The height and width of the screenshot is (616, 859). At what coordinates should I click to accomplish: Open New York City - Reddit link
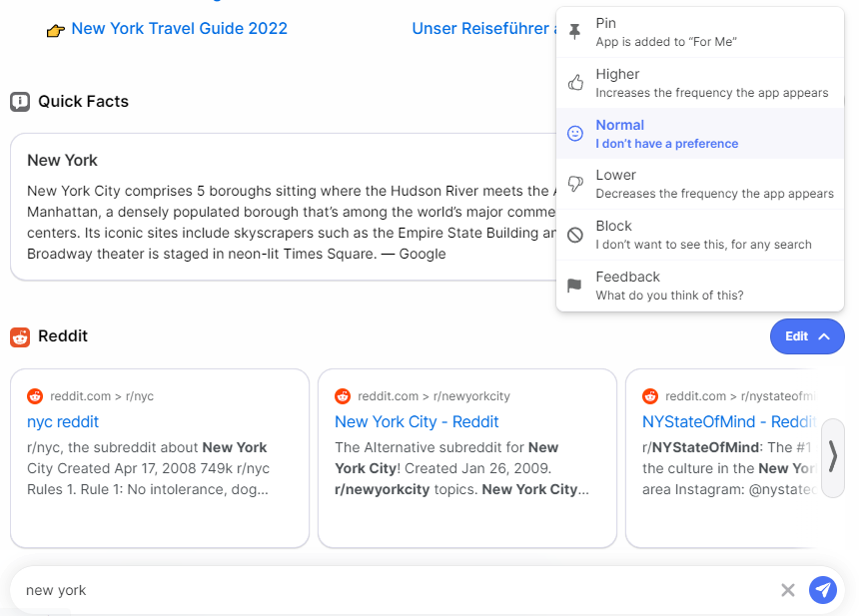[417, 421]
